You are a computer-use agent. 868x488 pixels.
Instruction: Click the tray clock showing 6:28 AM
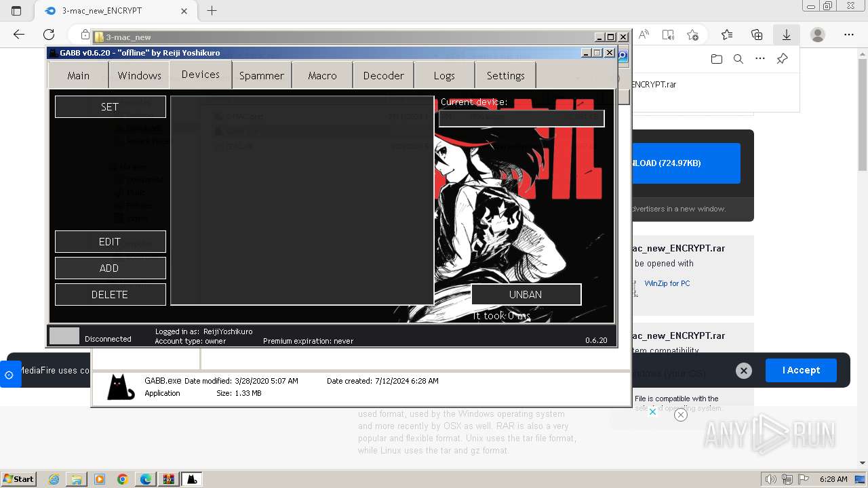point(833,479)
